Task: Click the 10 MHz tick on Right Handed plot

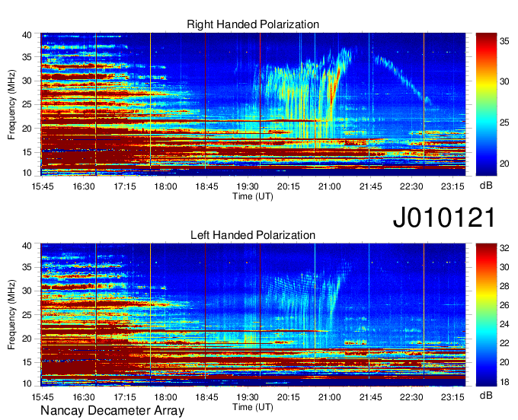Action: click(x=27, y=173)
